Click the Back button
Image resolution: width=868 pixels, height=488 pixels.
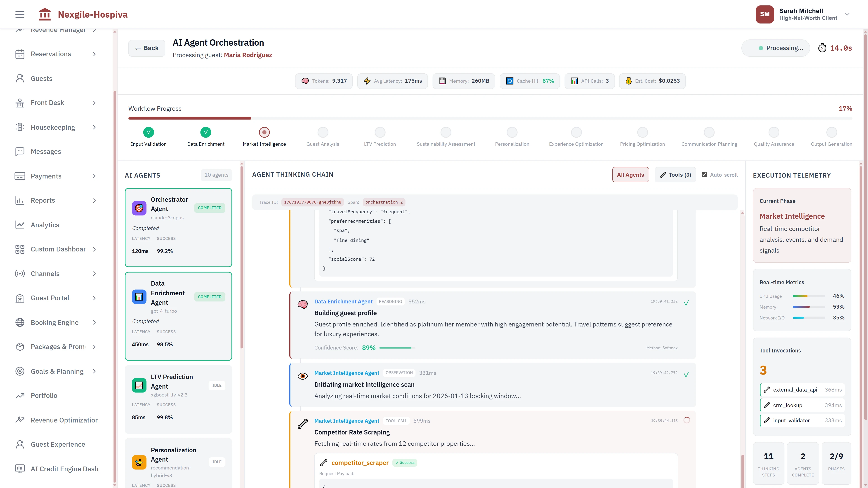146,48
